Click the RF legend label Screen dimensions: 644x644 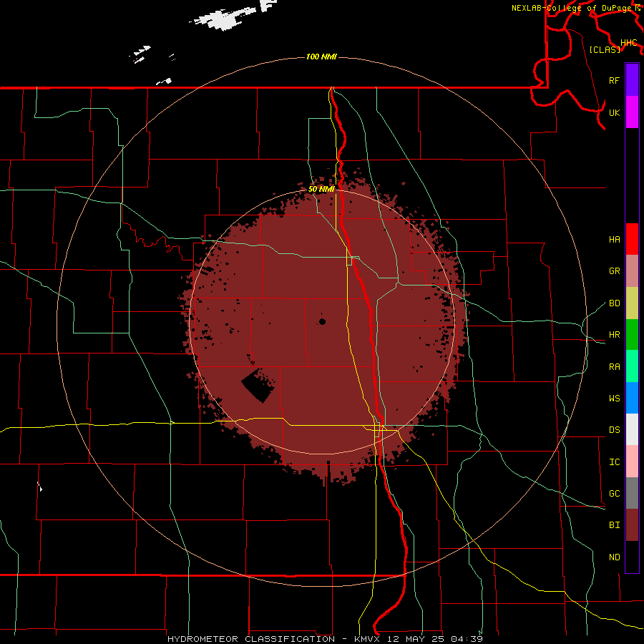tap(615, 80)
